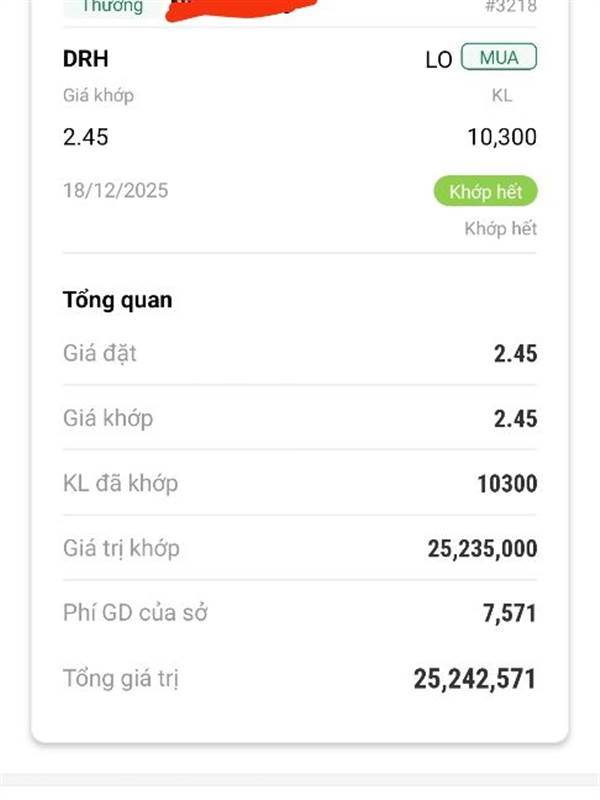Image resolution: width=600 pixels, height=800 pixels.
Task: Tap the 7,571 fee amount
Action: point(509,613)
